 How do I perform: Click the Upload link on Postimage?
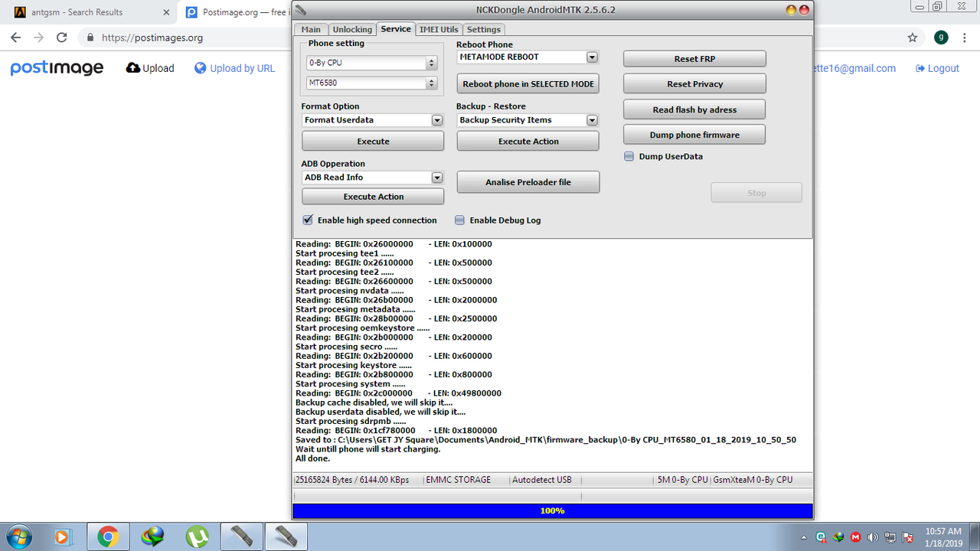coord(150,68)
